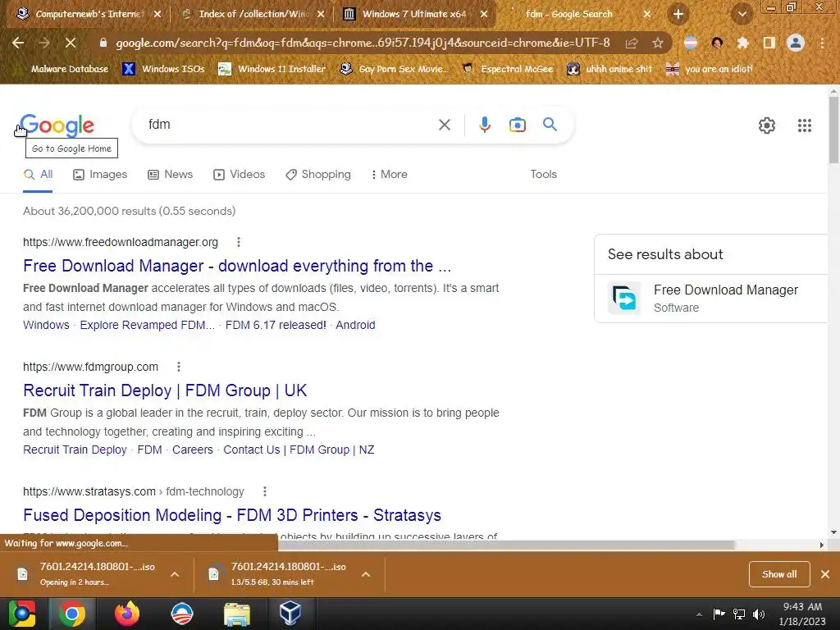The width and height of the screenshot is (840, 630).
Task: Expand options for first ISO download
Action: [174, 574]
